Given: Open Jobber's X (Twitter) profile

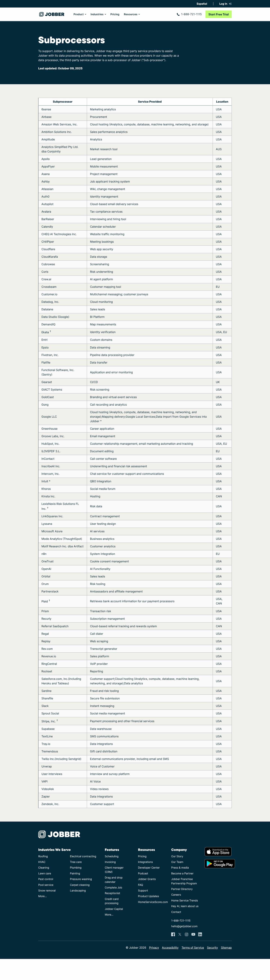Looking at the screenshot, I should pyautogui.click(x=180, y=934).
